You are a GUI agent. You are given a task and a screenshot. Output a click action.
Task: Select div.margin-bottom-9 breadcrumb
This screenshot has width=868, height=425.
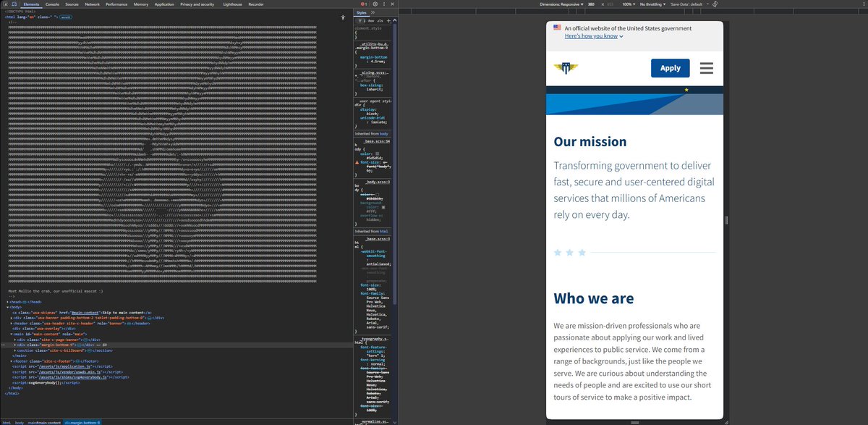(x=83, y=421)
